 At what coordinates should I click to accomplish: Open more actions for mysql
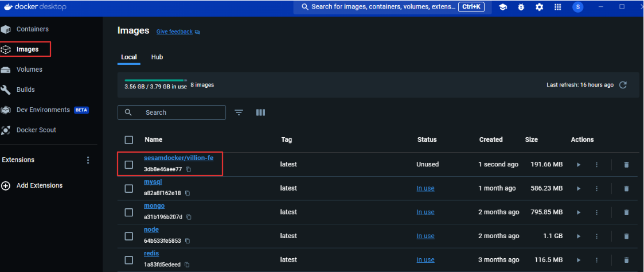click(x=597, y=188)
